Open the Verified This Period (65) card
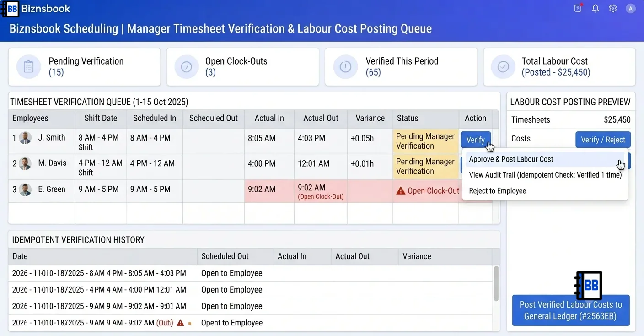The width and height of the screenshot is (644, 336). [x=401, y=67]
